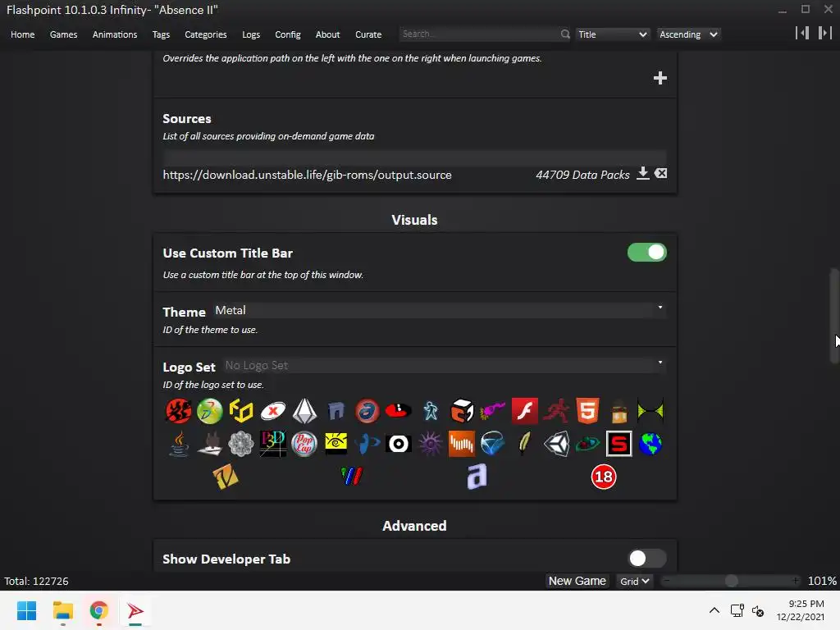
Task: Switch to the Curate tab
Action: 368,34
